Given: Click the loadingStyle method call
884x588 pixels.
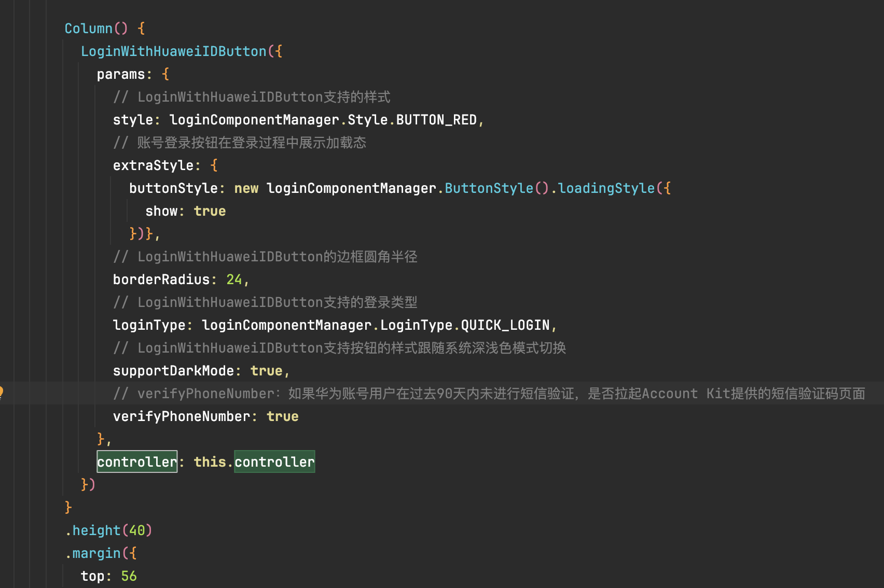Looking at the screenshot, I should [x=606, y=188].
